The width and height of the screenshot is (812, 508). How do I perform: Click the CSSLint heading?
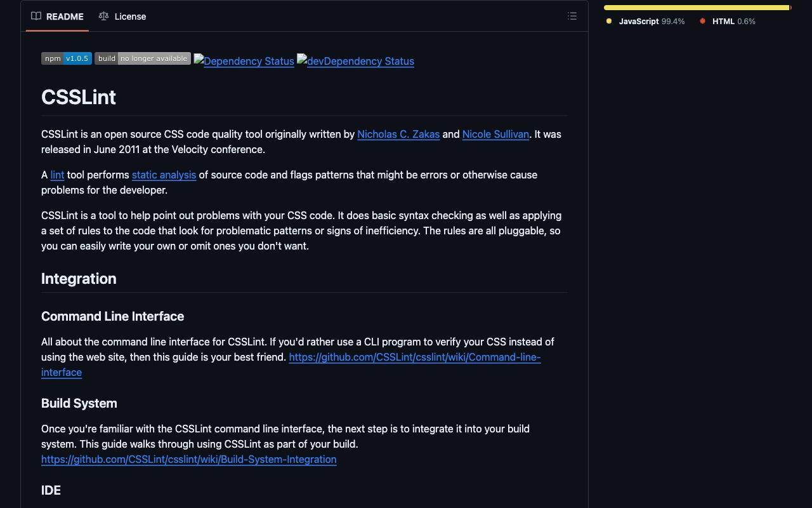79,97
